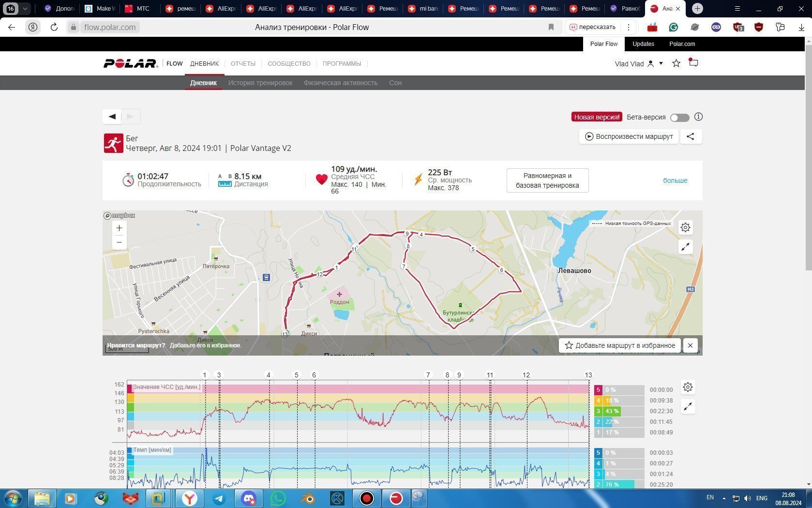Expand the map to full screen

(x=685, y=247)
